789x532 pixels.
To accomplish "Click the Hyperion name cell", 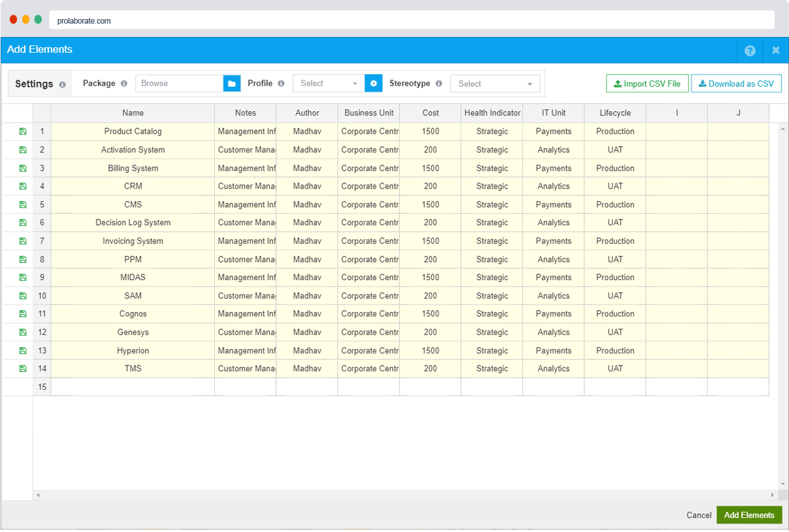I will coord(133,351).
